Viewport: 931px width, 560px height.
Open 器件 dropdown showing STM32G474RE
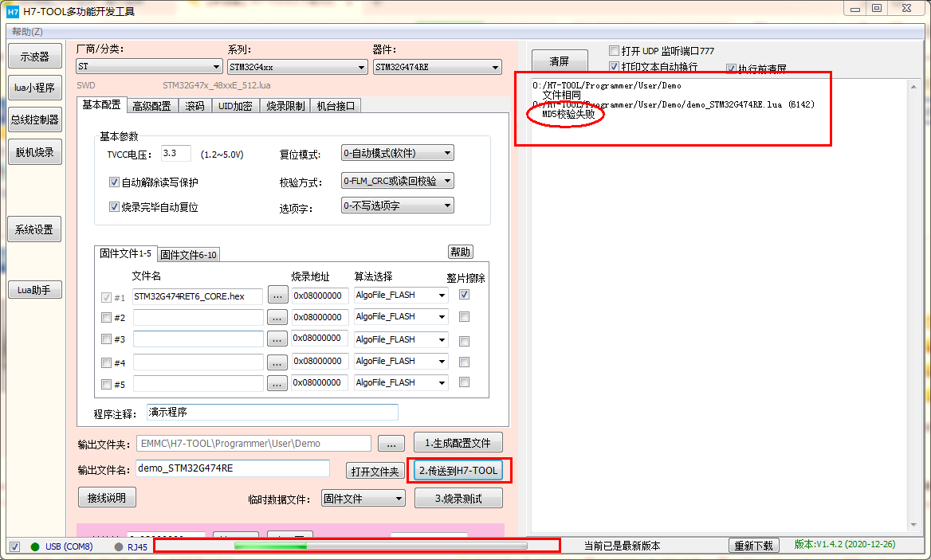[437, 67]
